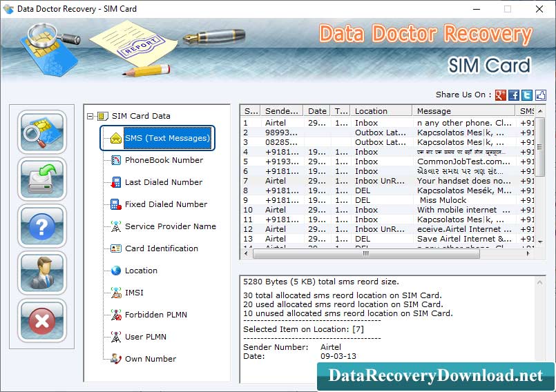556x392 pixels.
Task: Sort by S... serial column header
Action: pyautogui.click(x=250, y=111)
